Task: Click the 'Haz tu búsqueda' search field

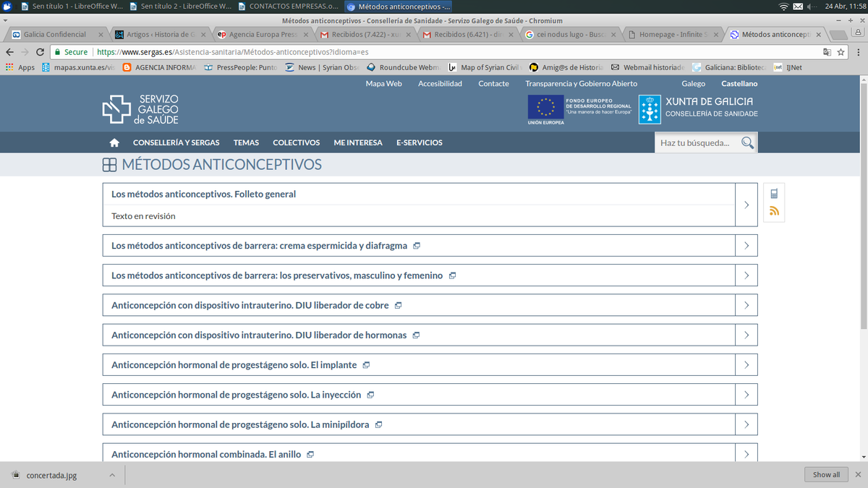Action: coord(697,142)
